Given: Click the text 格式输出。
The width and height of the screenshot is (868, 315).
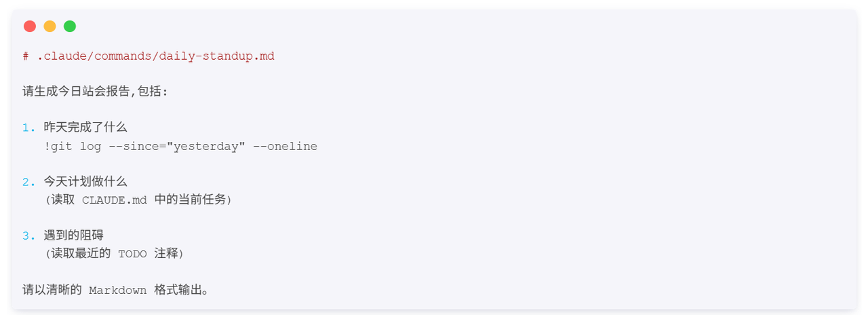Looking at the screenshot, I should click(181, 291).
